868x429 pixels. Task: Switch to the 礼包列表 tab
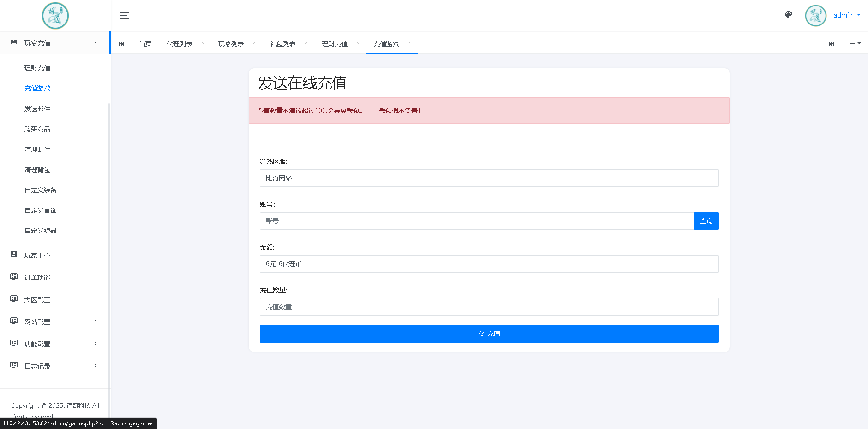(282, 43)
